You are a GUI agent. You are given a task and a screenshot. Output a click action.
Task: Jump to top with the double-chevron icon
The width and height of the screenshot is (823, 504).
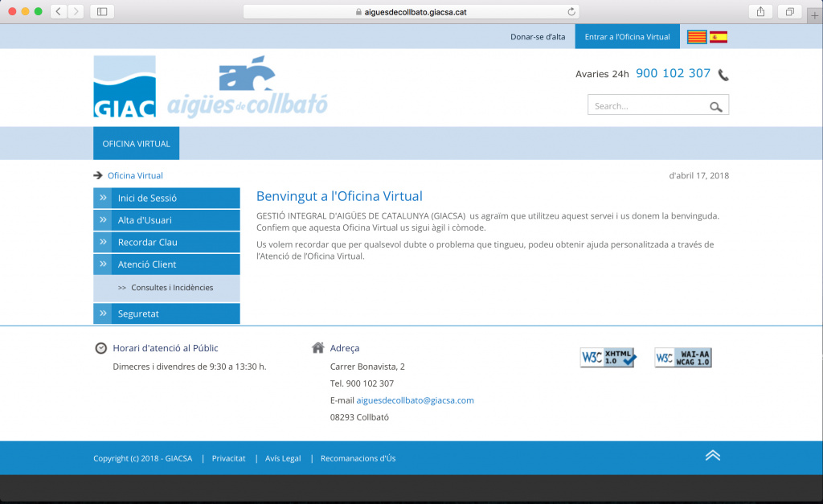(712, 455)
